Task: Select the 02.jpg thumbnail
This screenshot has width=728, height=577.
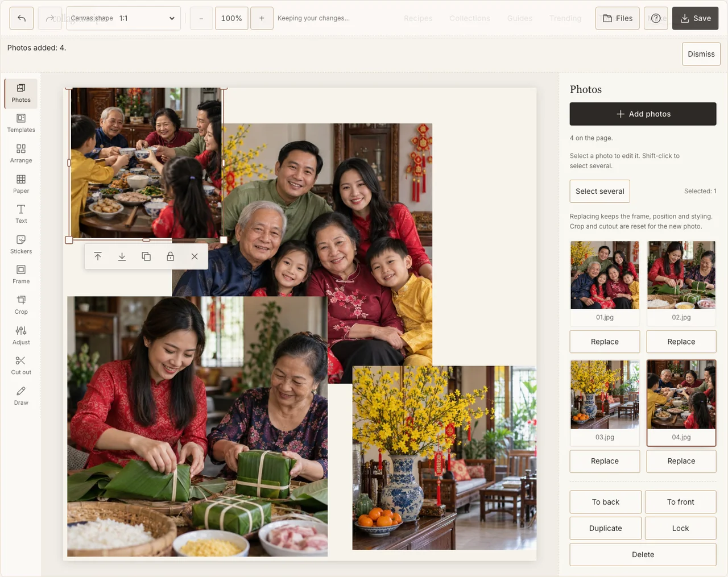Action: click(x=681, y=283)
